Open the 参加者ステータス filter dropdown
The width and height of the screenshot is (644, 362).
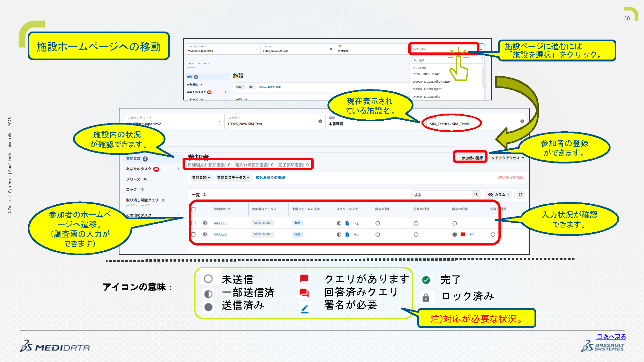click(x=233, y=178)
